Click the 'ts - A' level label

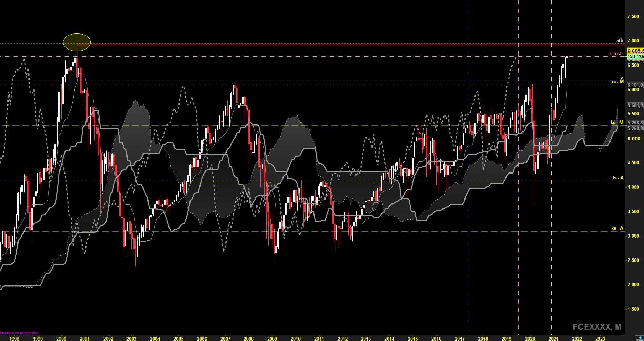[x=618, y=178]
